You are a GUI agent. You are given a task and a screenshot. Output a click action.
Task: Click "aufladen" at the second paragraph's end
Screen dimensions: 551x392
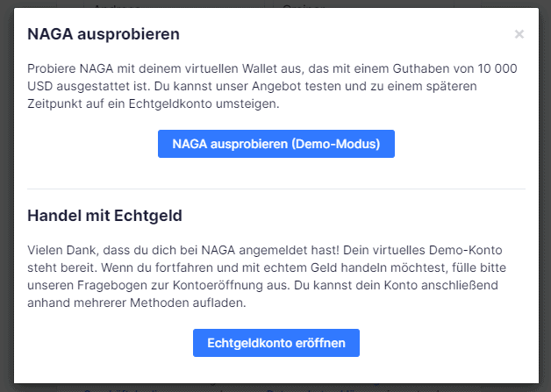[x=223, y=303]
